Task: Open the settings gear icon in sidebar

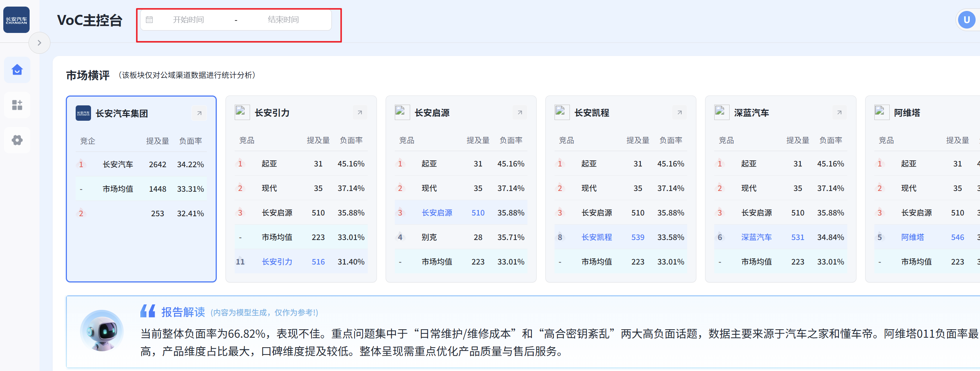Action: pyautogui.click(x=17, y=140)
